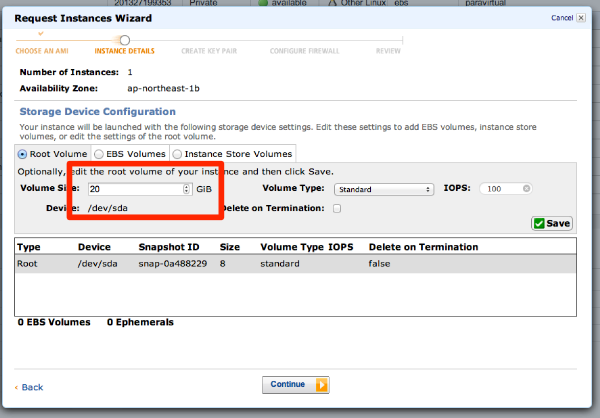Click the Volume Size stepper arrows
The height and width of the screenshot is (418, 600).
[186, 189]
